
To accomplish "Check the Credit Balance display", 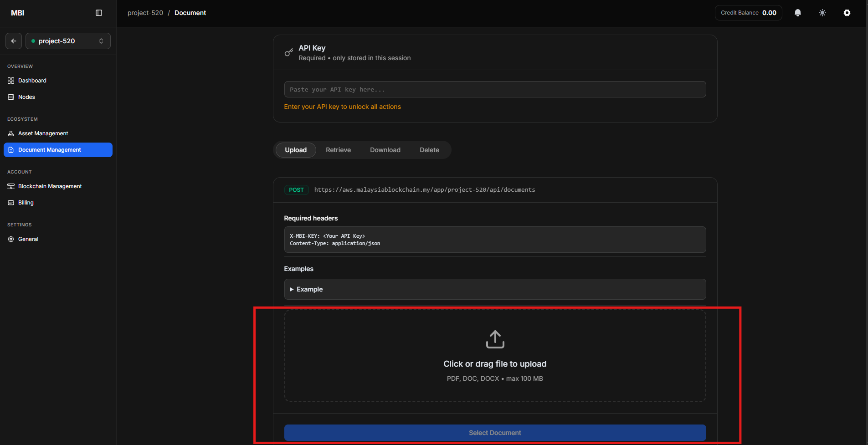I will pyautogui.click(x=748, y=12).
